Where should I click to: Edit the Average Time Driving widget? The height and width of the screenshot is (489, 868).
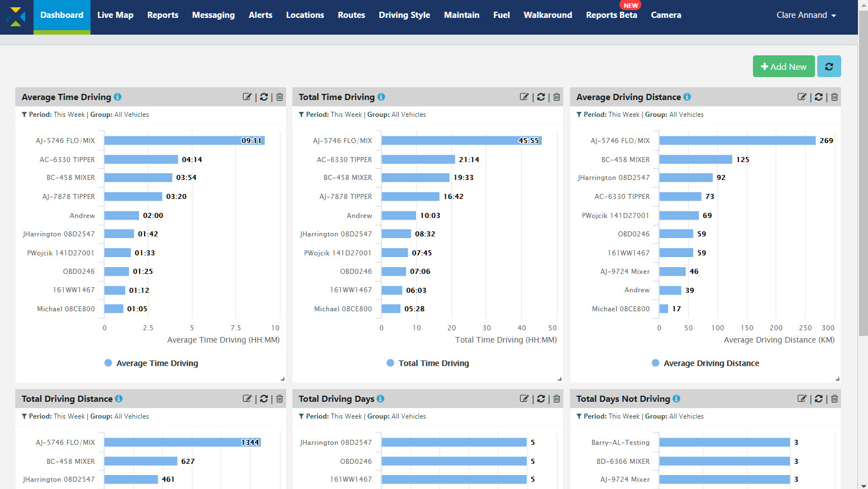point(247,97)
